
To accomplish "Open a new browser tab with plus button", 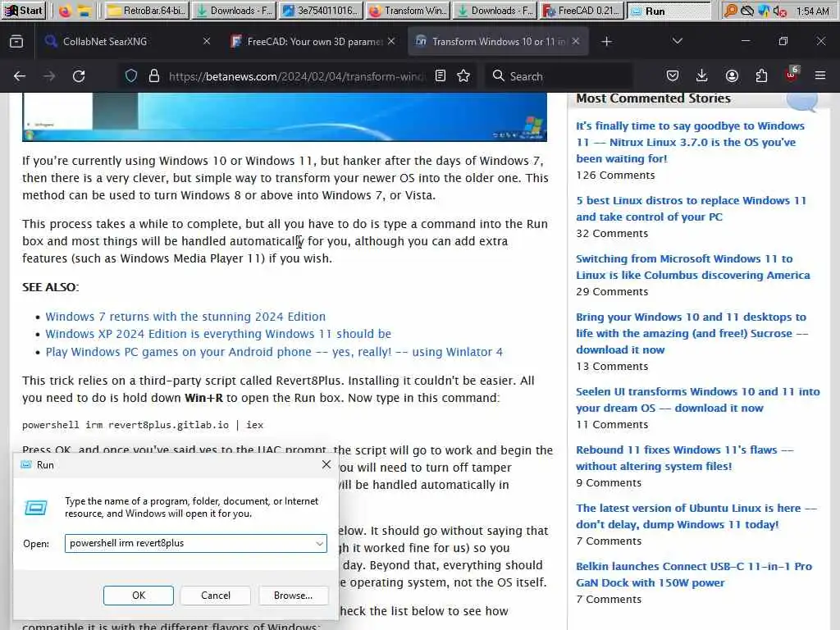I will point(606,41).
